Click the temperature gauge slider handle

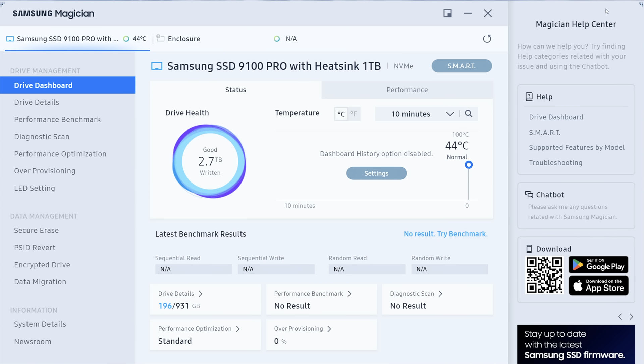(469, 165)
